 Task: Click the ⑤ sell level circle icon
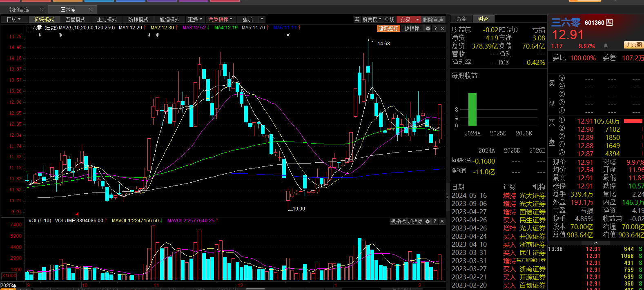(x=562, y=77)
